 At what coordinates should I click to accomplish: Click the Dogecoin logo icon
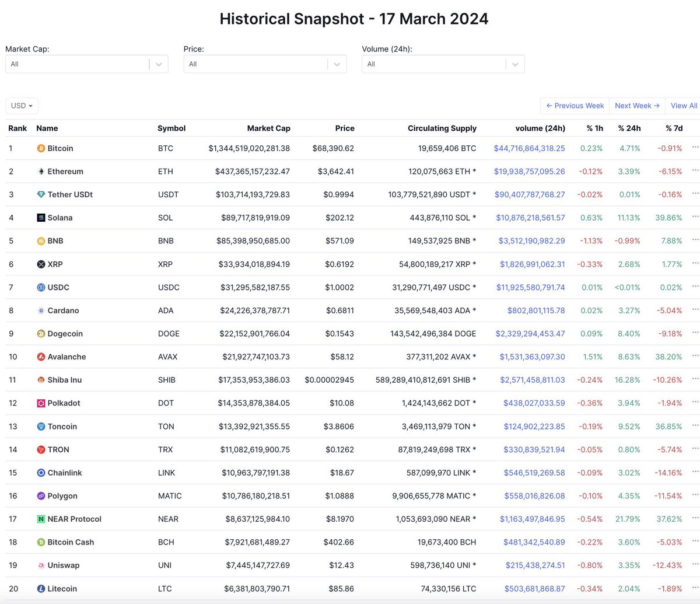(x=41, y=334)
